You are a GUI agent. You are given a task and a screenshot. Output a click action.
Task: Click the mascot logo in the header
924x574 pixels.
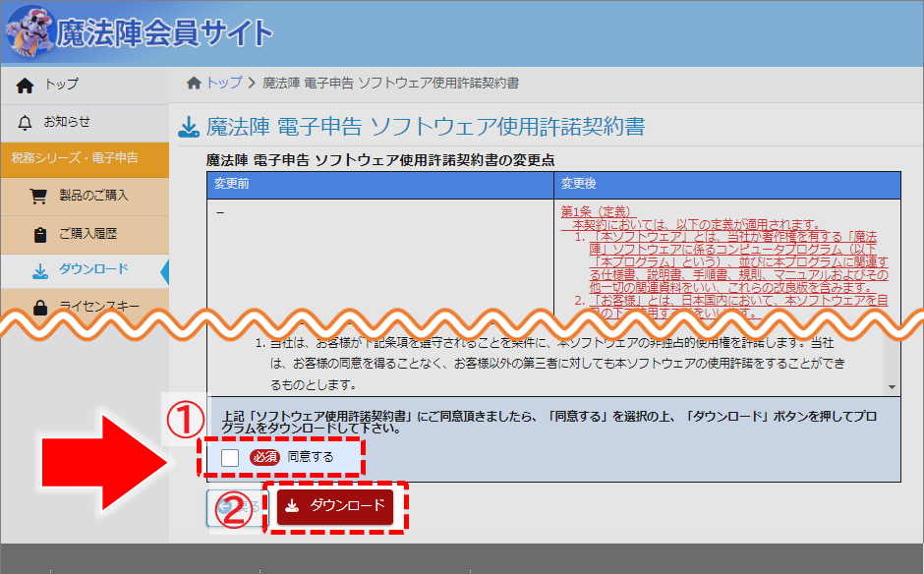[x=26, y=31]
